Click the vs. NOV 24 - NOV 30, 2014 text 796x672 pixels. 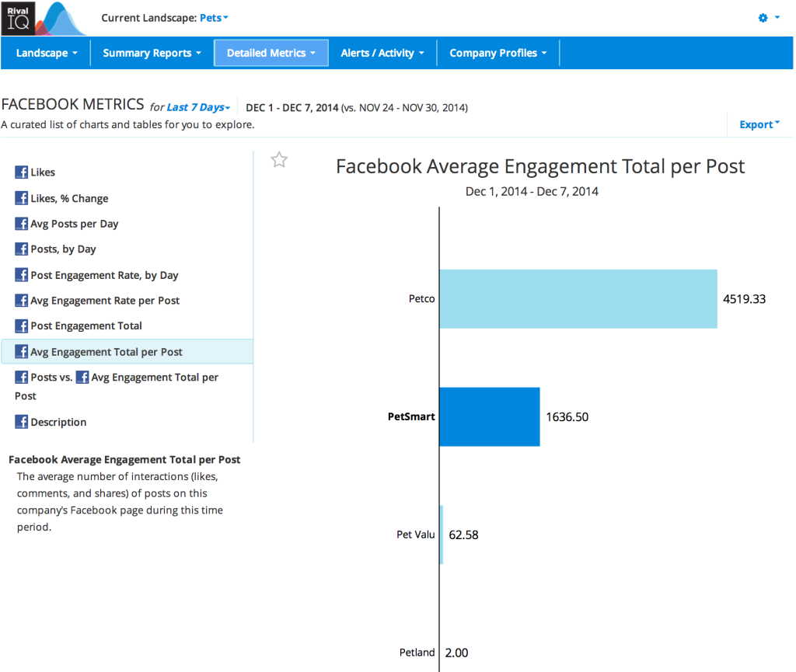click(x=404, y=107)
